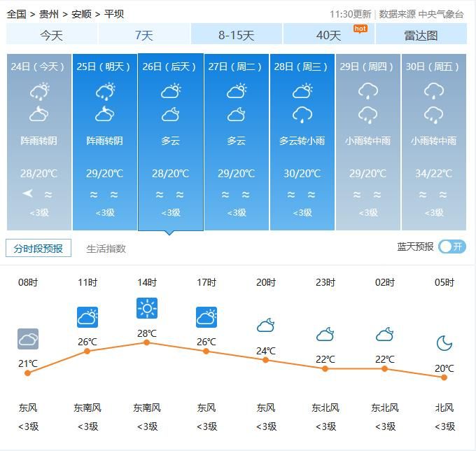Click the 20时 24℃ point on temperature curve

coord(265,360)
